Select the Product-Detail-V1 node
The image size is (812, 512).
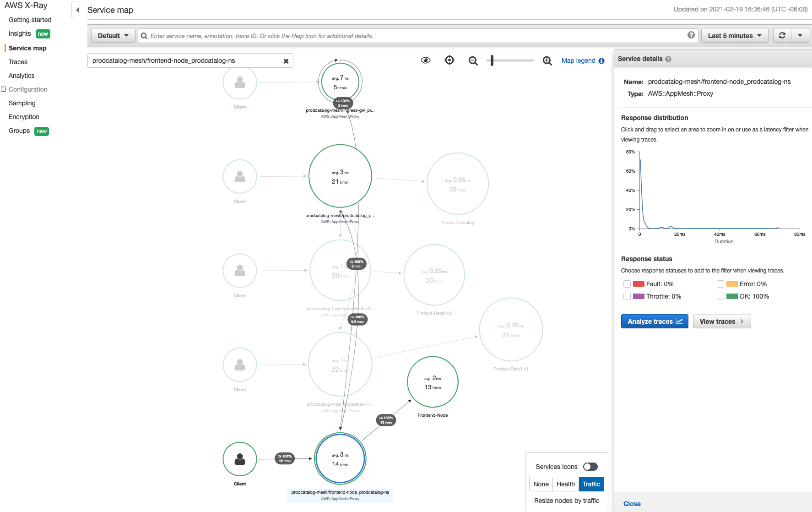point(511,330)
